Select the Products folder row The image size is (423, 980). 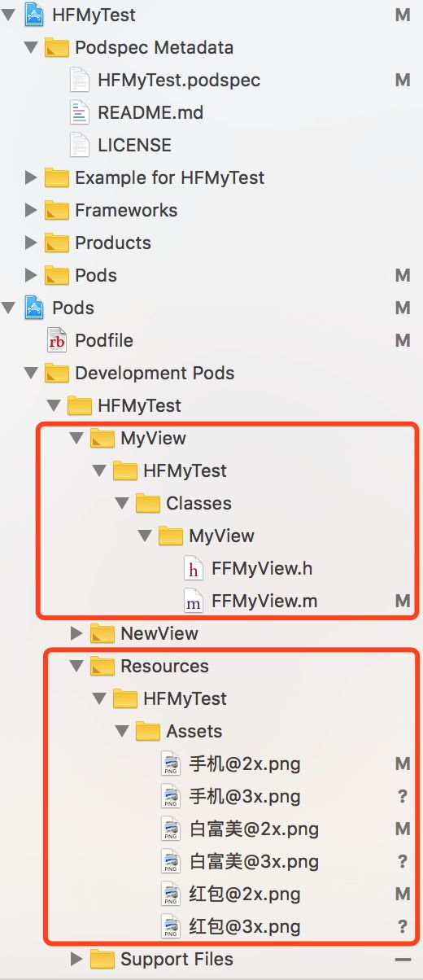pos(211,243)
